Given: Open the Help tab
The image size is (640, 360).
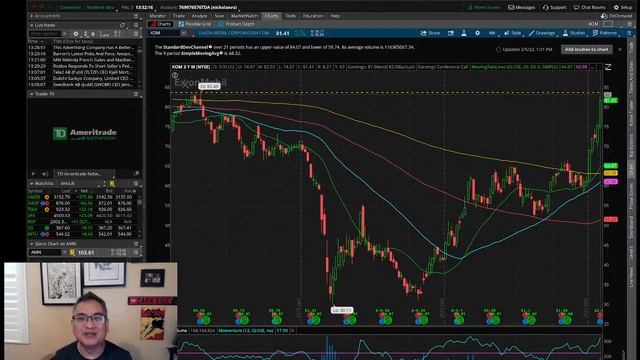Looking at the screenshot, I should tap(335, 16).
